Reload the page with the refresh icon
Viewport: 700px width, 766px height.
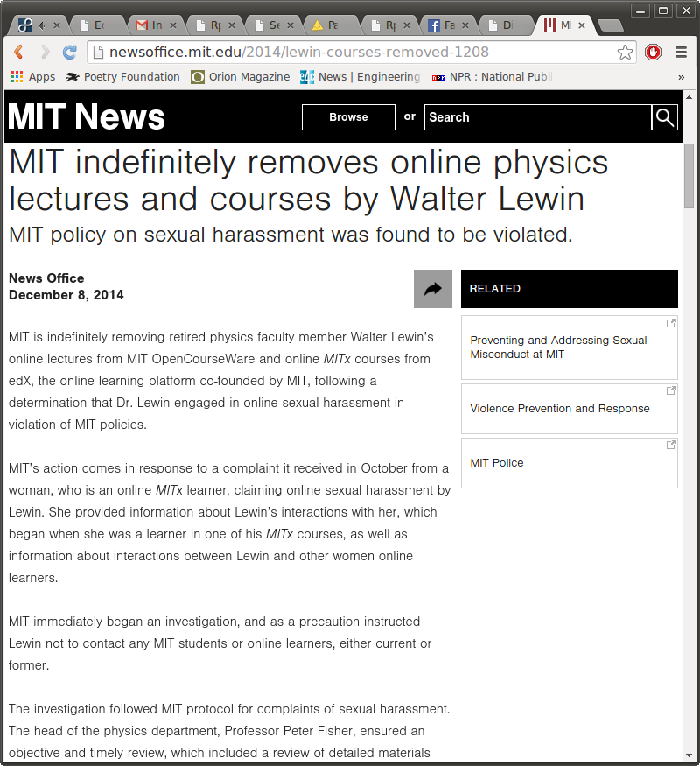[x=70, y=52]
